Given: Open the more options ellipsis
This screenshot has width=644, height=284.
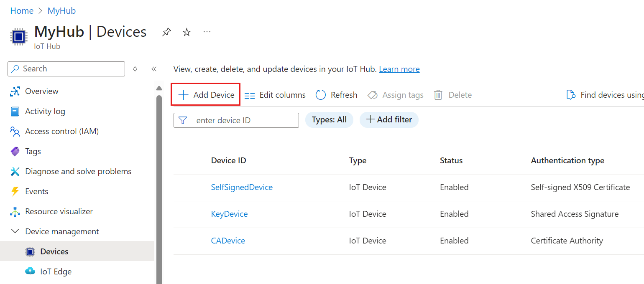Looking at the screenshot, I should (x=207, y=32).
